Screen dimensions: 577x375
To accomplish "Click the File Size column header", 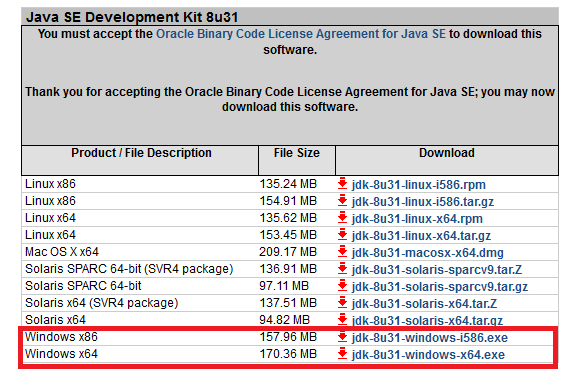I will click(297, 153).
